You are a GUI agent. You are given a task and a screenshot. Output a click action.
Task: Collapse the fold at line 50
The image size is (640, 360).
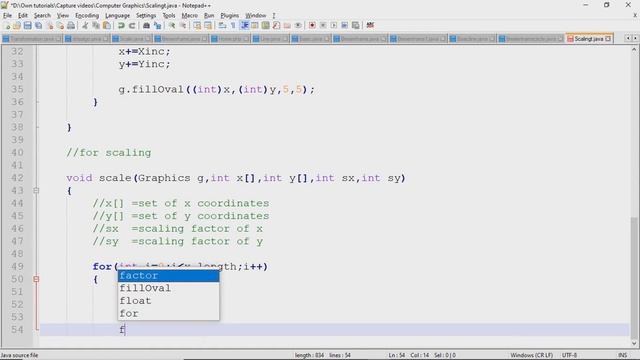(x=36, y=279)
